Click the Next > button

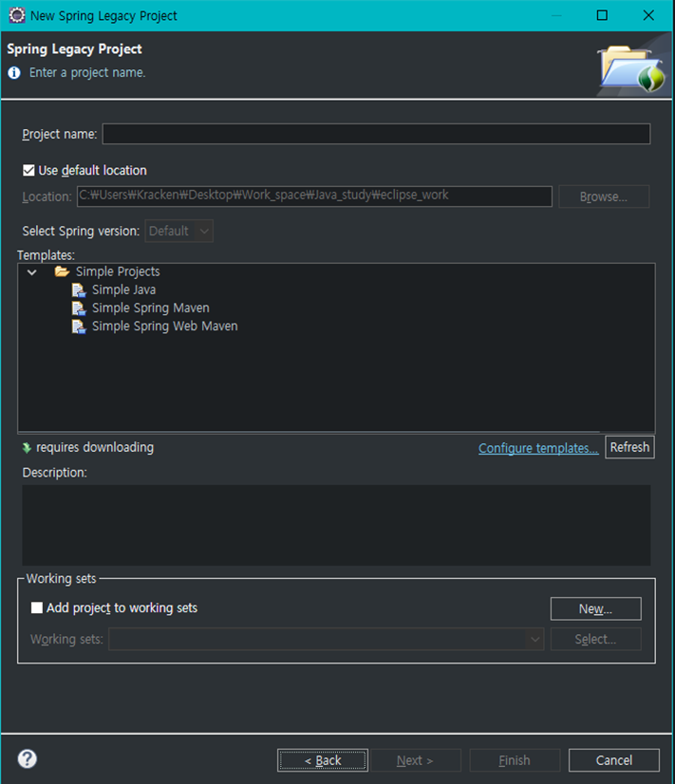click(415, 760)
